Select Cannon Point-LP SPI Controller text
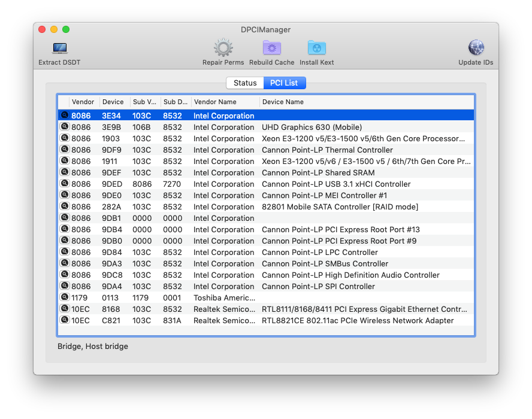 pyautogui.click(x=318, y=287)
